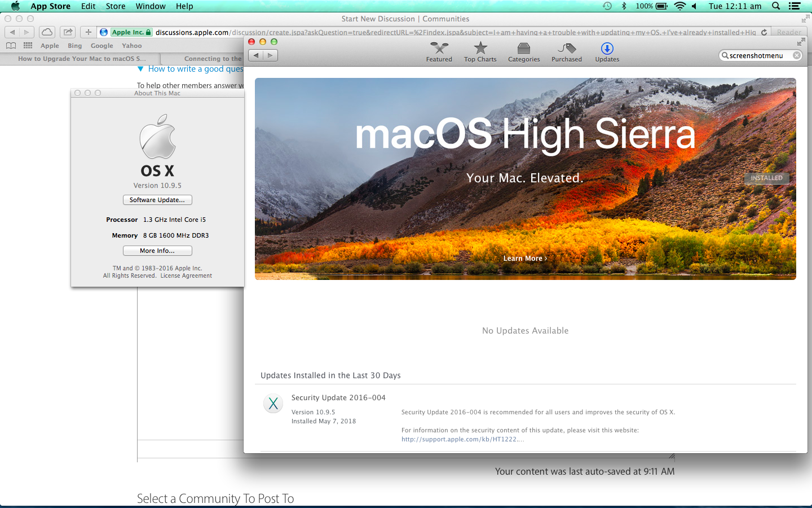Click the INSTALLED button on High Sierra banner
This screenshot has width=812, height=508.
[x=766, y=178]
